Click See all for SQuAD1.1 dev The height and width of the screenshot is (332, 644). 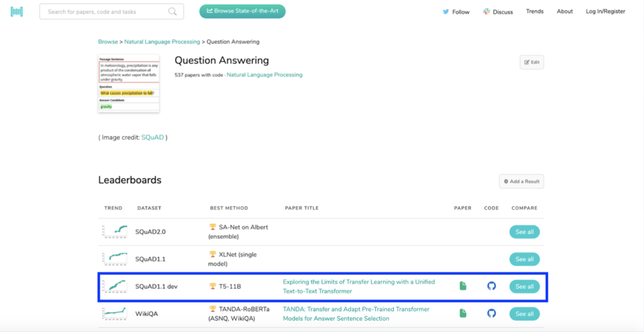[525, 286]
